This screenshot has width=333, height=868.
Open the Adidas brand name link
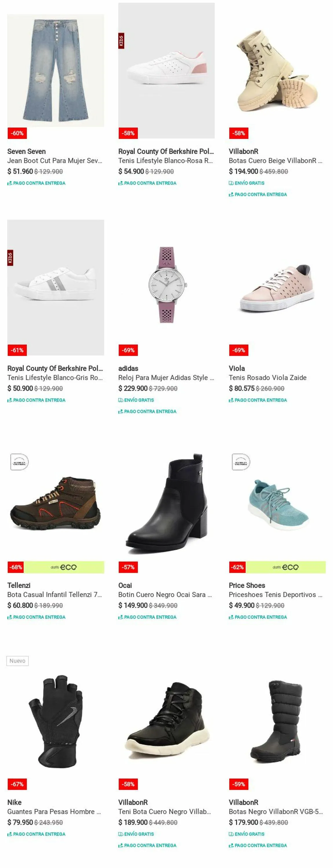coord(128,368)
